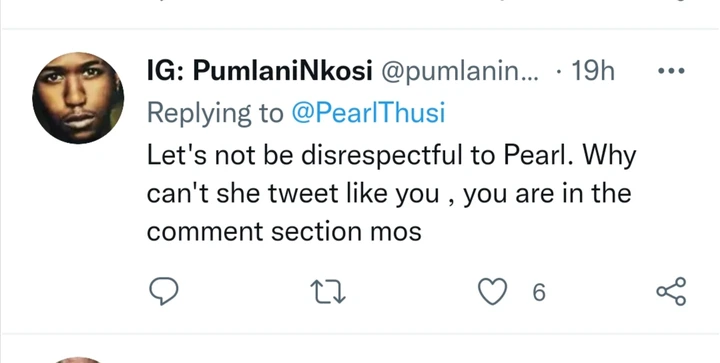Click the line 'can't she tweet like you'
Viewport: 720px width, 363px height.
point(293,193)
